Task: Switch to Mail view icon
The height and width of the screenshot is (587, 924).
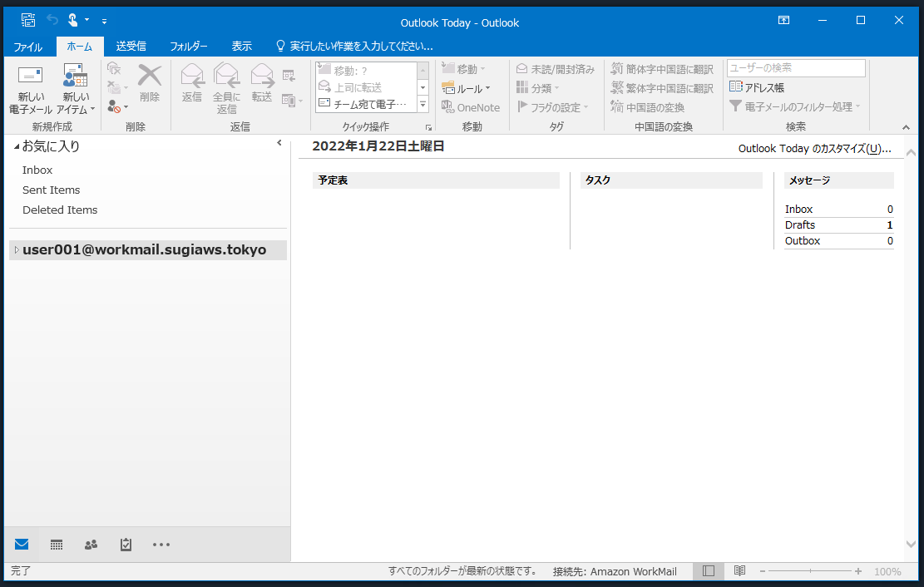Action: pos(22,545)
